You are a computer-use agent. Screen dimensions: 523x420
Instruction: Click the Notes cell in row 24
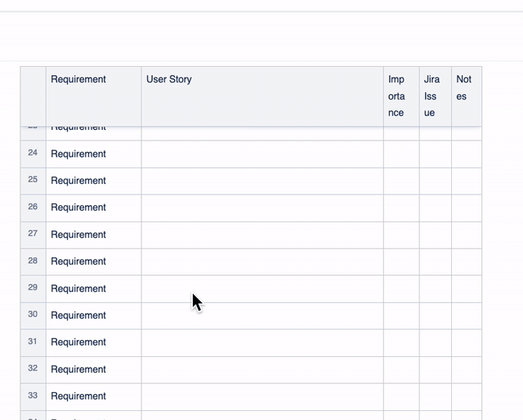click(467, 154)
